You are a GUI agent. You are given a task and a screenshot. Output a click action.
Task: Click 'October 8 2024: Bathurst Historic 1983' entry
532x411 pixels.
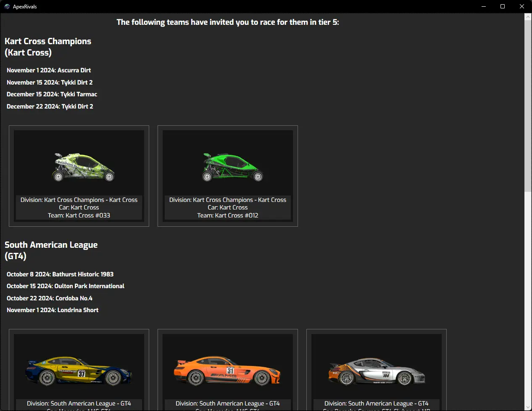tap(60, 274)
